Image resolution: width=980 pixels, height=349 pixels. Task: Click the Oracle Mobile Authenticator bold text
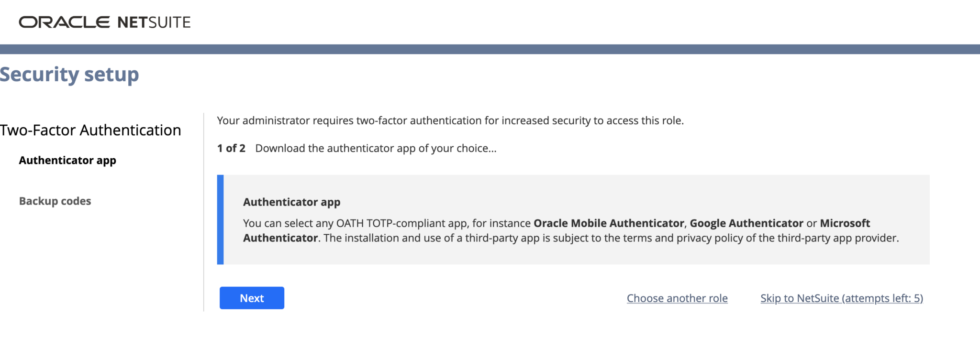pos(608,223)
